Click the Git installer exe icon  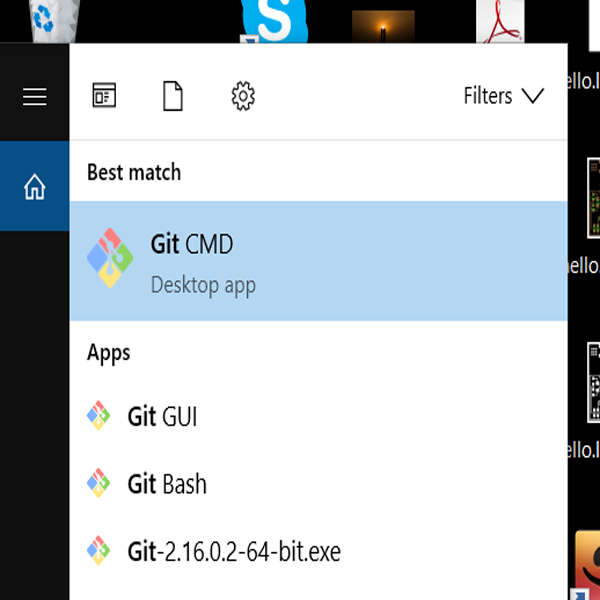pos(98,551)
